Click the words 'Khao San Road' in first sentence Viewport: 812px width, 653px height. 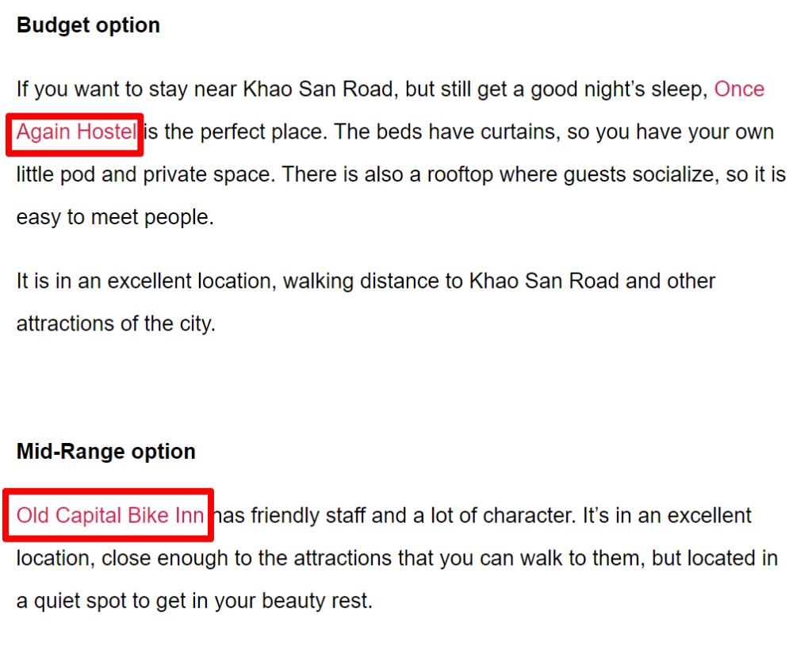[x=319, y=89]
